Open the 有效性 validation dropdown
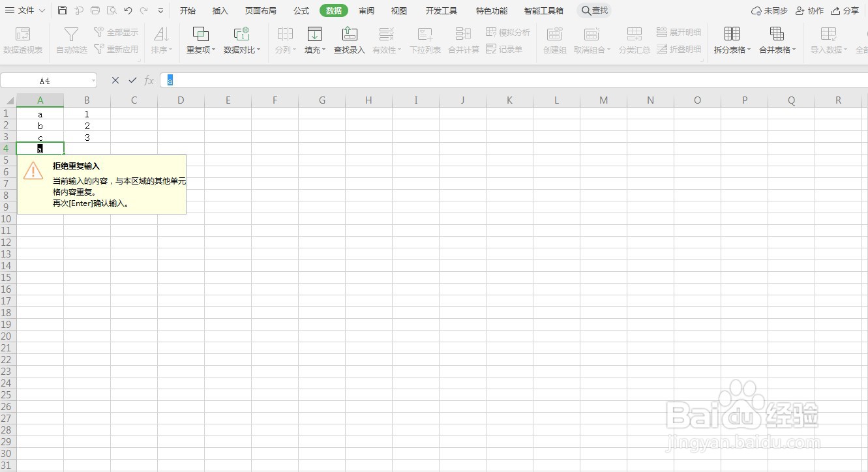 pyautogui.click(x=387, y=50)
